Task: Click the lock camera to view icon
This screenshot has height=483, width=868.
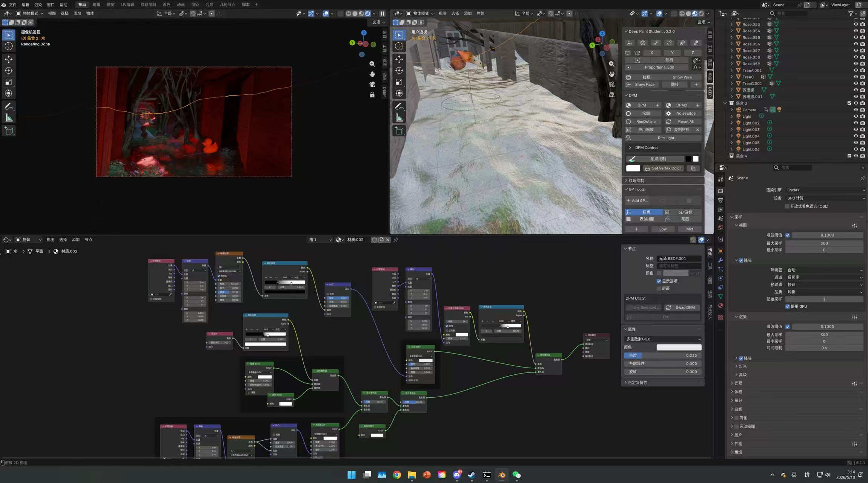Action: 372,95
